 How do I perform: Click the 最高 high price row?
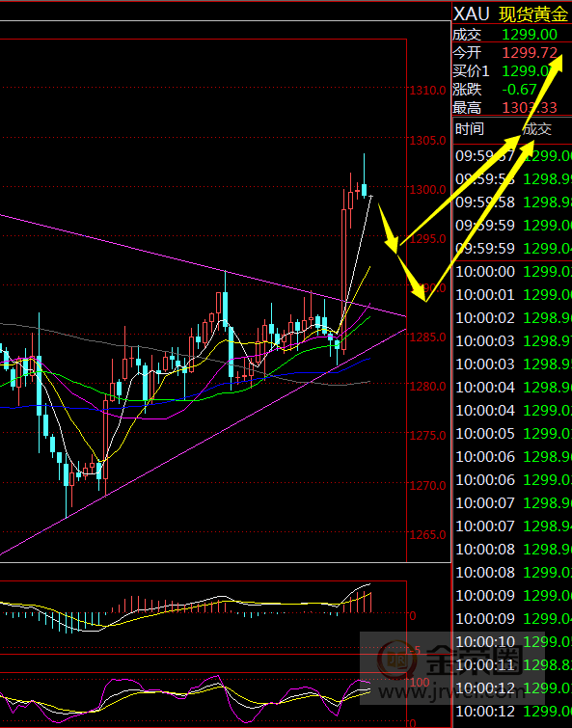click(512, 107)
